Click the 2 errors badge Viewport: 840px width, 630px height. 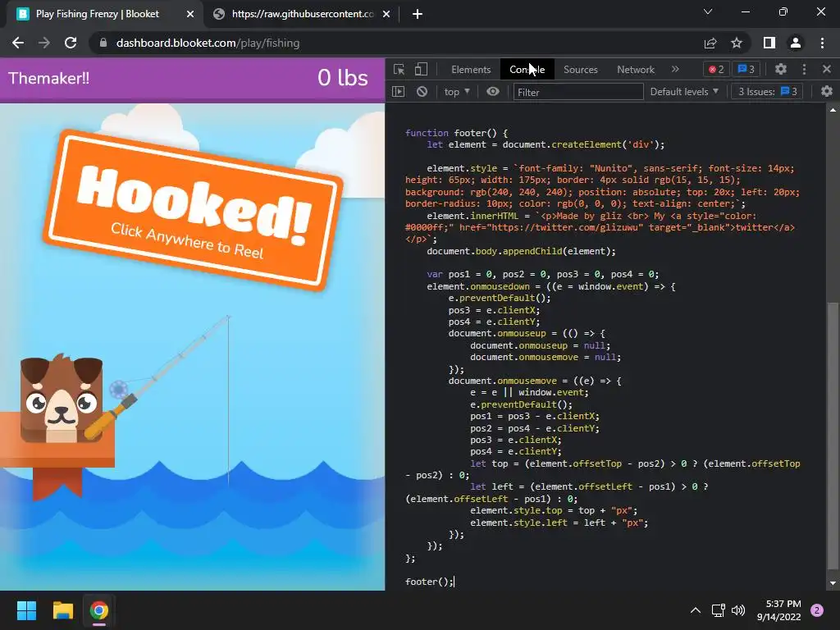click(716, 69)
